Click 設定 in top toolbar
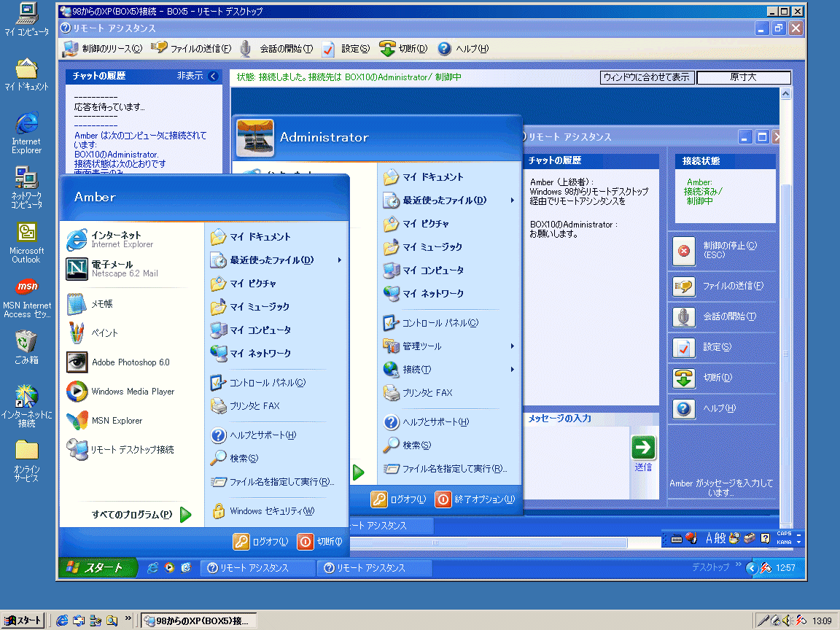 [346, 49]
